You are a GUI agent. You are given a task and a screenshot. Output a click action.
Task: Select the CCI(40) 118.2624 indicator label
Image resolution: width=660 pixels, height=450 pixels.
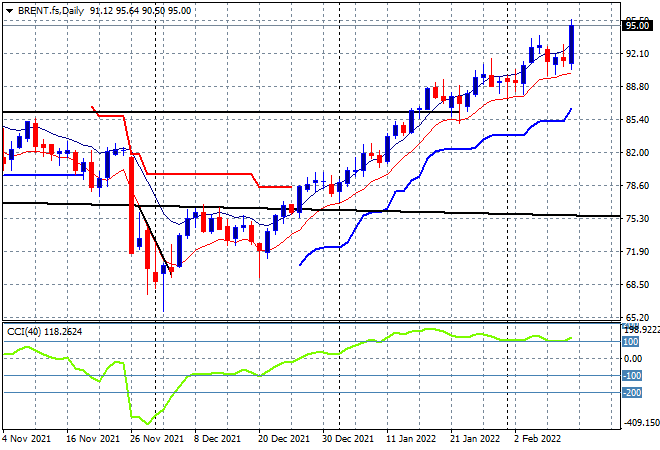coord(44,332)
